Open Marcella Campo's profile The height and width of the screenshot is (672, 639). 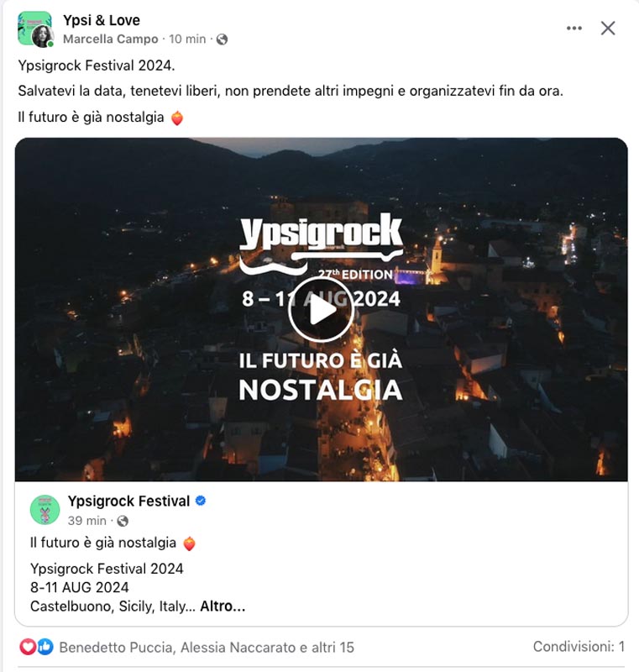[x=111, y=39]
